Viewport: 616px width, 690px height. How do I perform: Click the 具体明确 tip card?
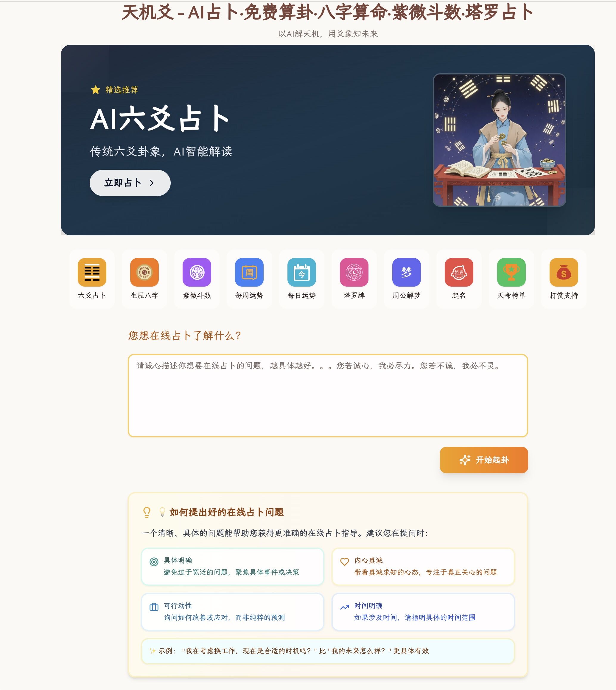(233, 566)
